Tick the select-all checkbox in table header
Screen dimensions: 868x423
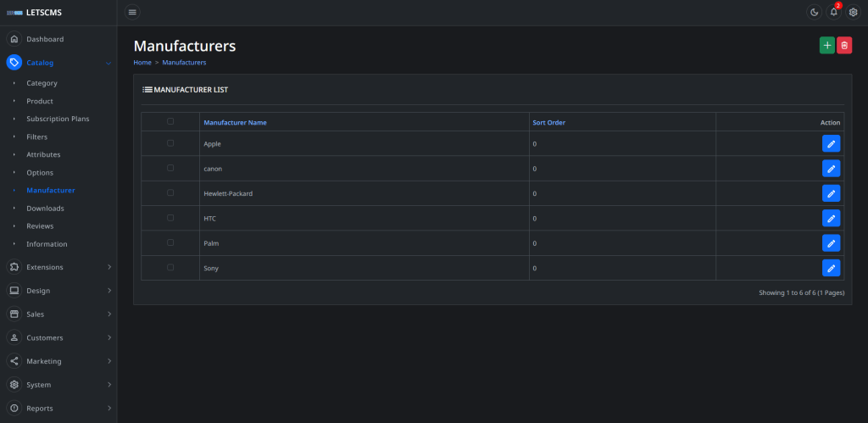coord(170,121)
